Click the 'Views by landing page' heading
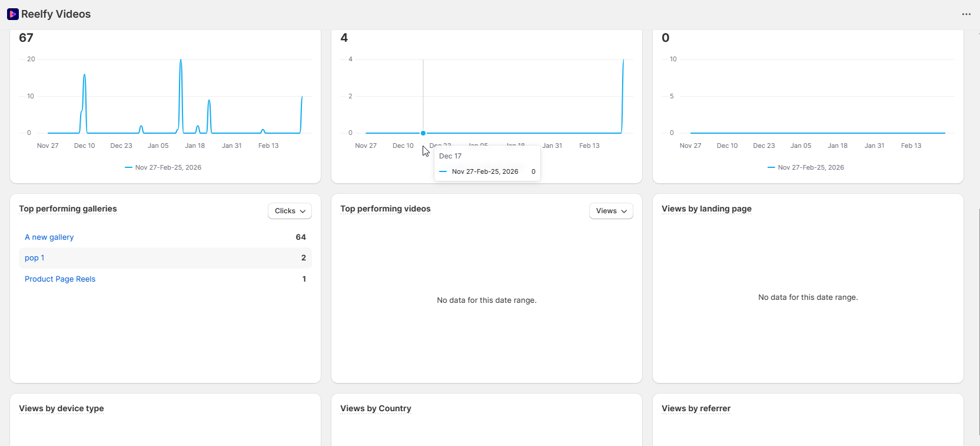The image size is (980, 446). click(x=706, y=209)
